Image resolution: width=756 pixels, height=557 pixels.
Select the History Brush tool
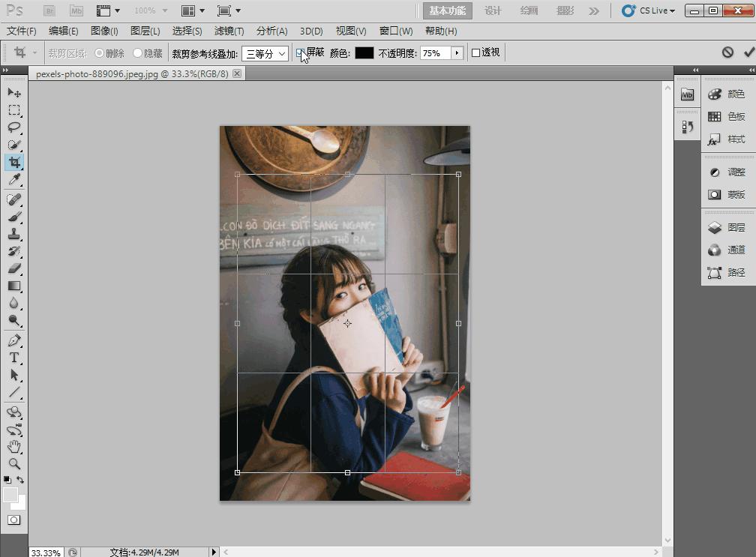point(14,251)
